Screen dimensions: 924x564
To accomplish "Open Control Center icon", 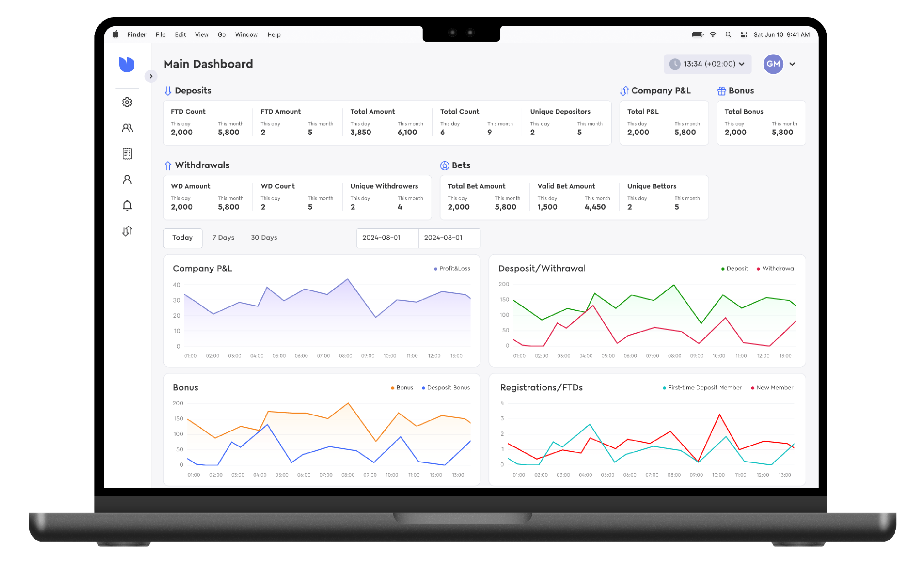I will (x=744, y=34).
